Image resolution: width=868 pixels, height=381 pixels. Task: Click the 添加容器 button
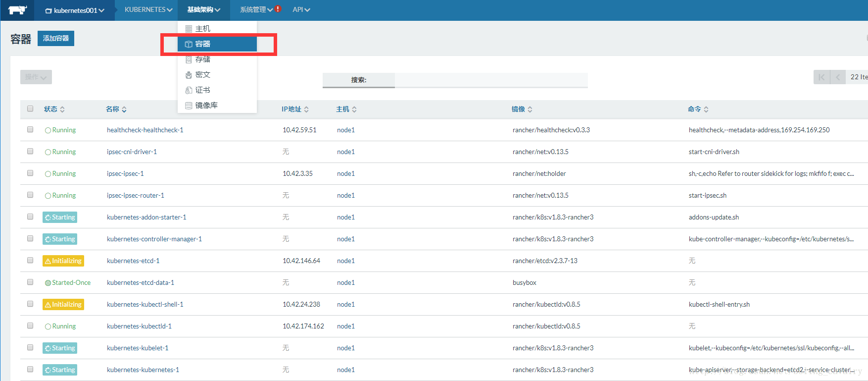[x=56, y=38]
